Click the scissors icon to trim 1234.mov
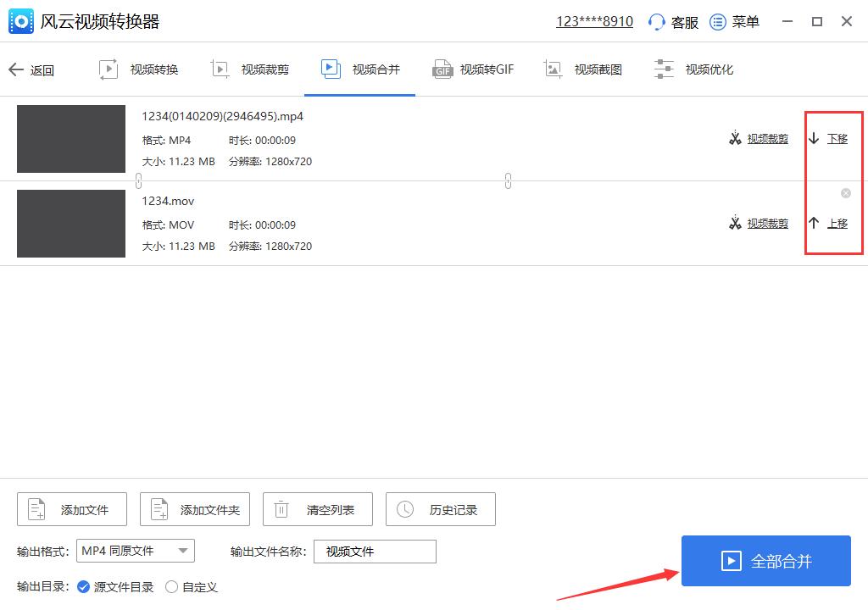This screenshot has width=868, height=610. pos(734,223)
